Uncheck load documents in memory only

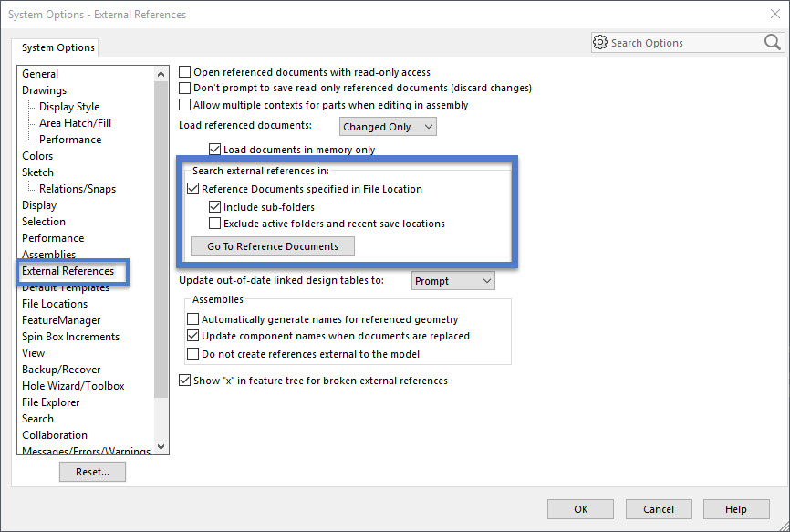coord(214,150)
